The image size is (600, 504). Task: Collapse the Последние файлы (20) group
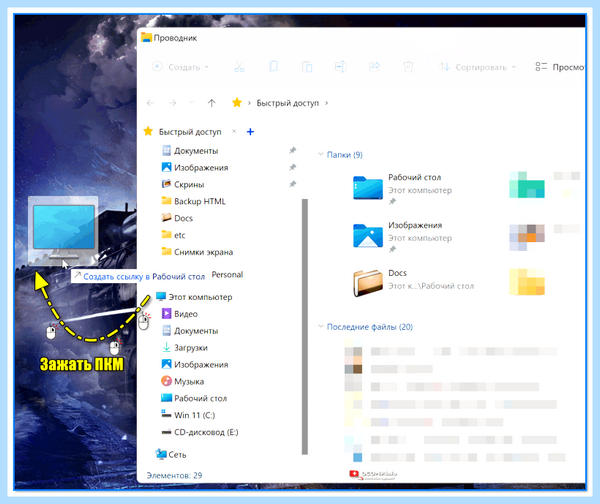coord(321,326)
